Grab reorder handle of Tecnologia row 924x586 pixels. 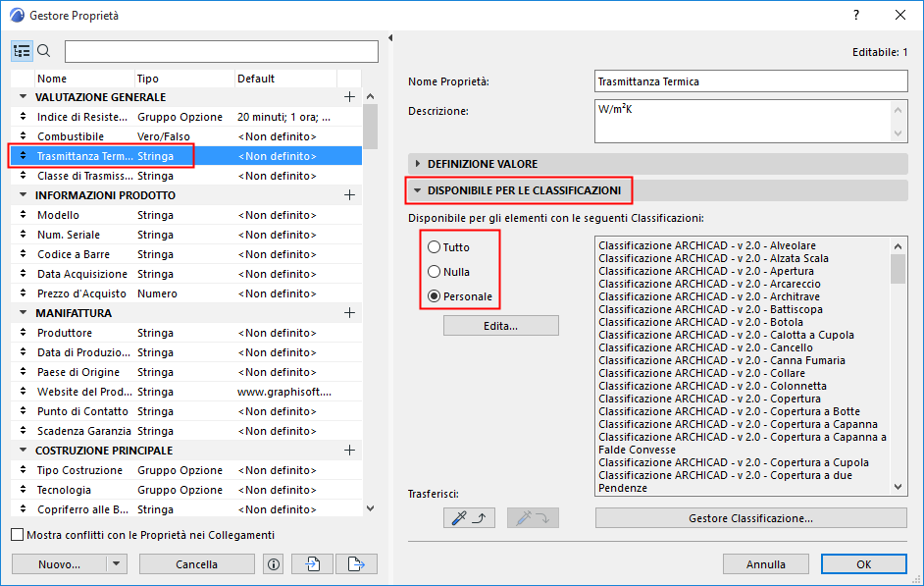tap(23, 490)
